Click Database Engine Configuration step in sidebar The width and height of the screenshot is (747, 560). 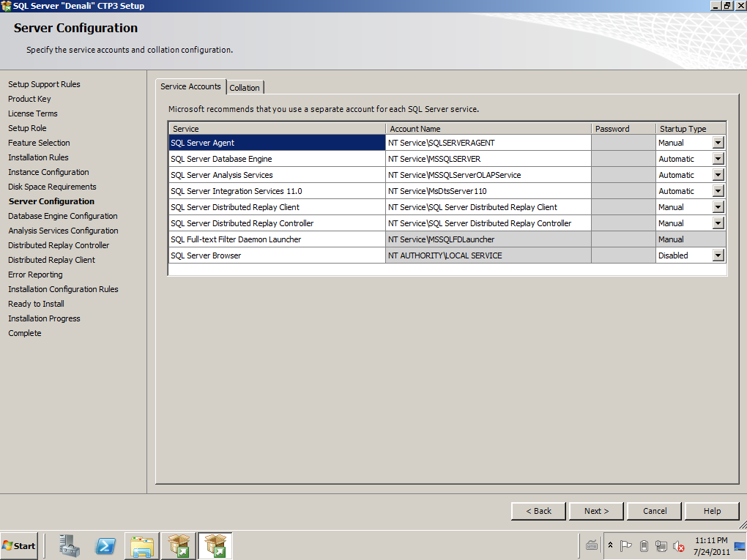tap(62, 216)
